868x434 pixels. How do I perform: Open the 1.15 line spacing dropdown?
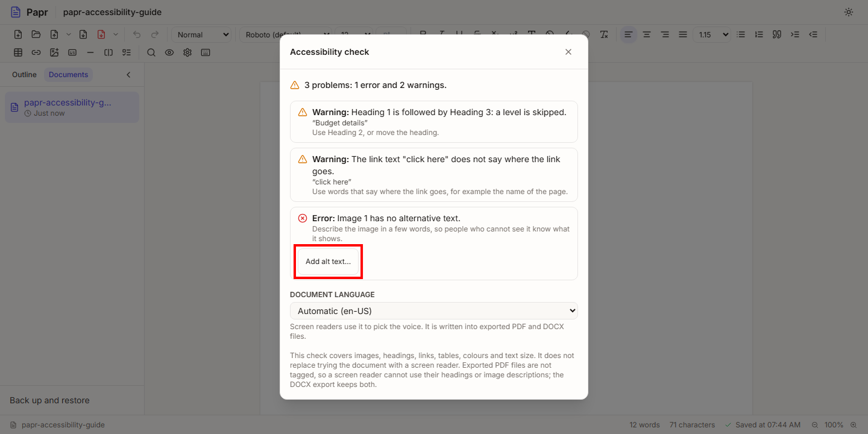pos(712,34)
